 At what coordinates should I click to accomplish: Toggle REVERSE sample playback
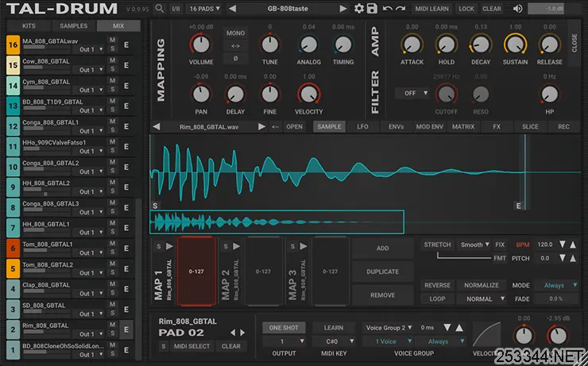click(x=437, y=285)
